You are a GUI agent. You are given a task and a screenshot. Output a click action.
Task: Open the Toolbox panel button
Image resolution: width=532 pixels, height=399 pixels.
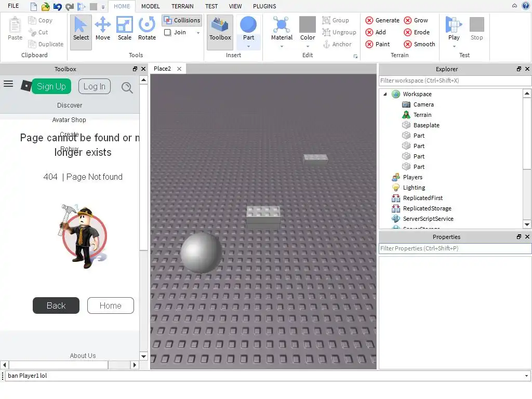(220, 32)
